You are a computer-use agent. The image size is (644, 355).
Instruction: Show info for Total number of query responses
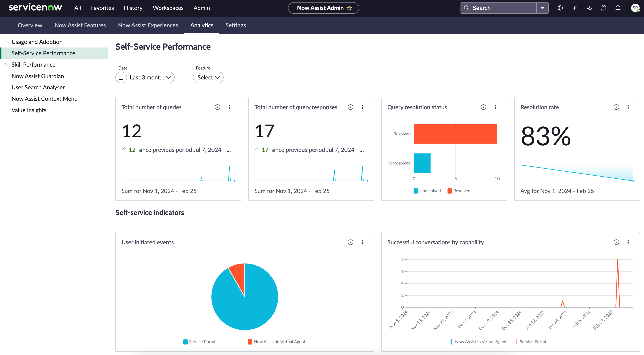click(350, 107)
